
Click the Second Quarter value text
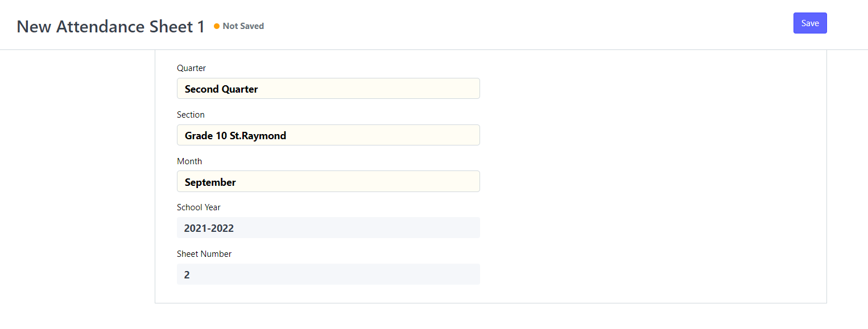point(221,89)
